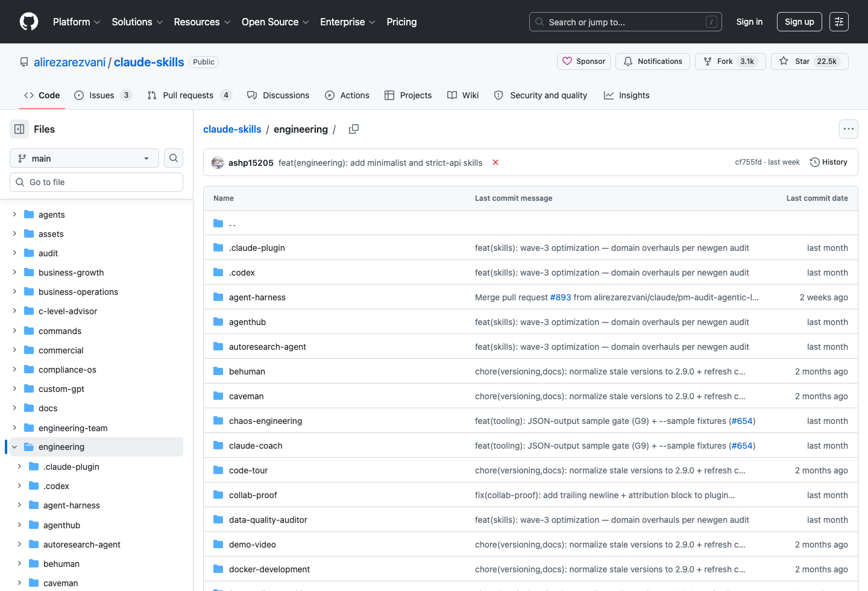Expand the docs folder chevron
Viewport: 868px width, 591px height.
tap(14, 408)
